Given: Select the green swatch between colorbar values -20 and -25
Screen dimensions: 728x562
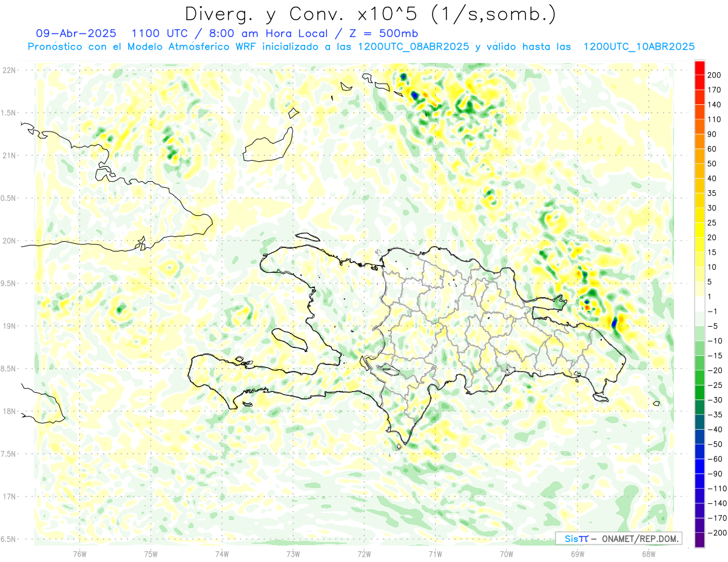Looking at the screenshot, I should pos(699,378).
